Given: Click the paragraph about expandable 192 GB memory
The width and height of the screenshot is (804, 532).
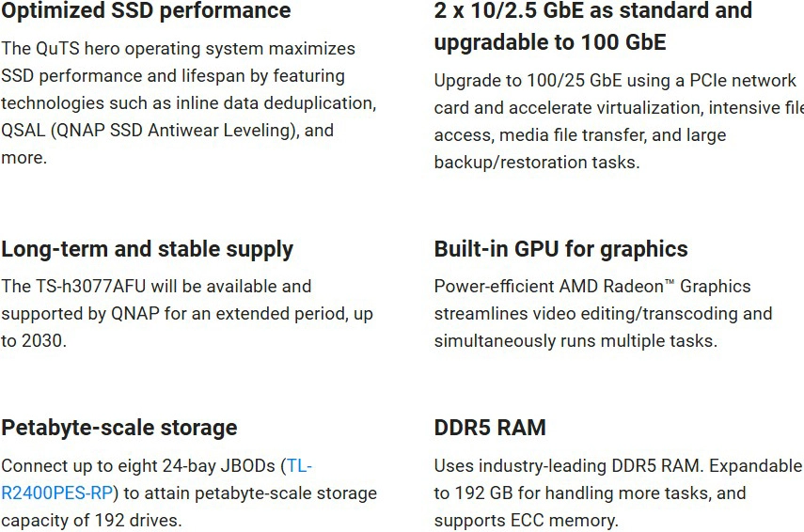Looking at the screenshot, I should [x=618, y=493].
